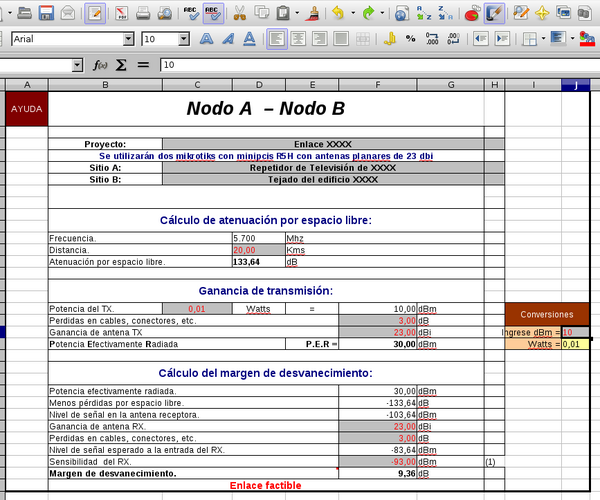600x500 pixels.
Task: Redo the last action icon
Action: [368, 13]
